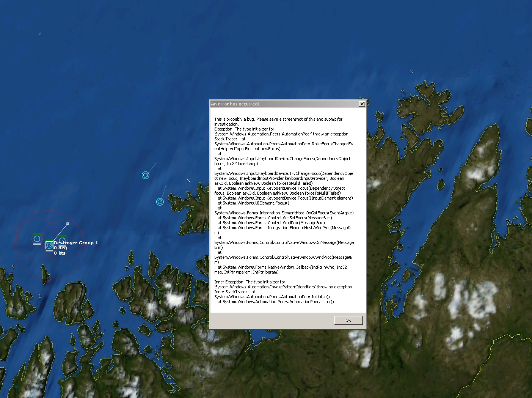This screenshot has height=398, width=532.
Task: Select the boxed Destroyer Group 1 unit icon
Action: [x=49, y=245]
